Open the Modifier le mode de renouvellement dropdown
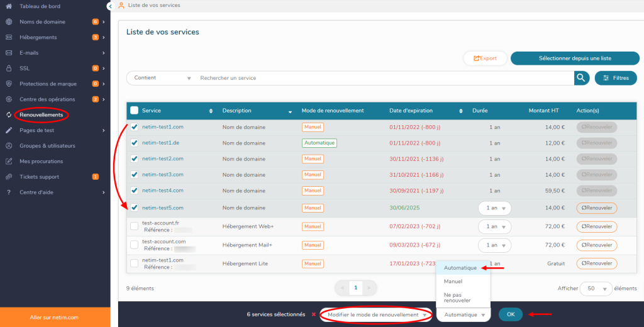Viewport: 644px width, 327px height. click(x=376, y=314)
